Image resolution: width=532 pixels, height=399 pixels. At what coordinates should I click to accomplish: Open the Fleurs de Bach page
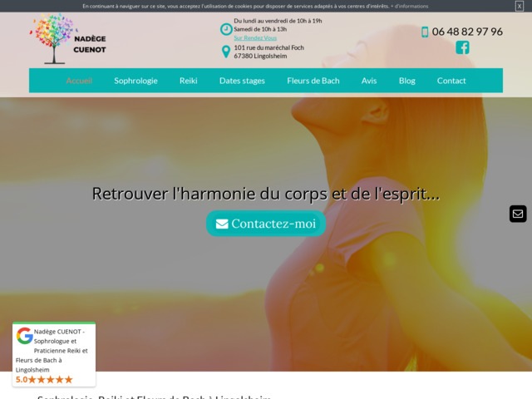click(x=313, y=81)
